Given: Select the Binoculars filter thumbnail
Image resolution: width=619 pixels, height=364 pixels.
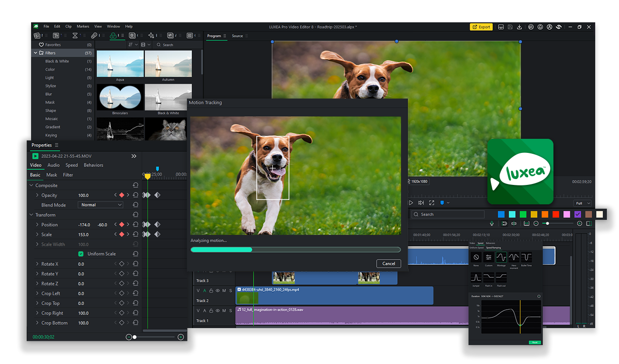Looking at the screenshot, I should point(120,97).
